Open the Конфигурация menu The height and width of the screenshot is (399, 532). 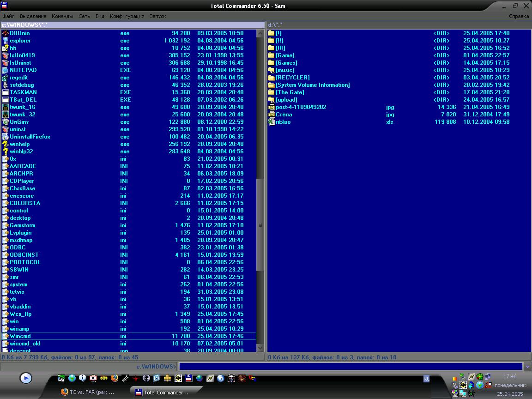coord(127,16)
